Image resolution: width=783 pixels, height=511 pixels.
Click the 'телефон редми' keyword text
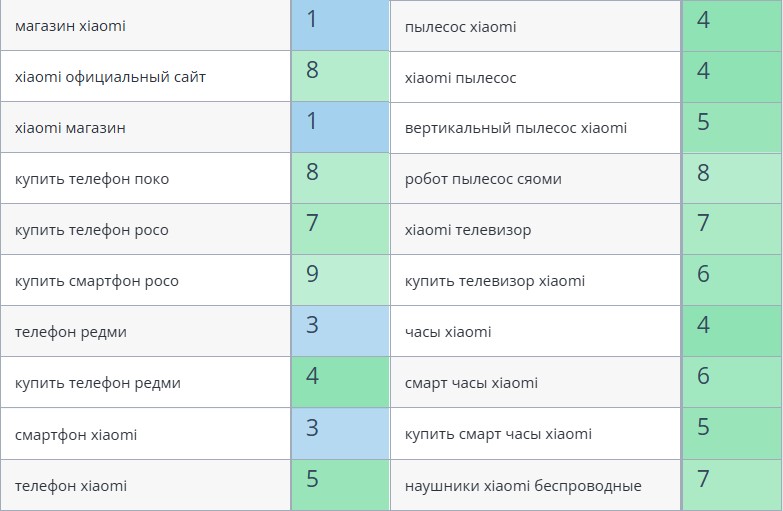[71, 332]
